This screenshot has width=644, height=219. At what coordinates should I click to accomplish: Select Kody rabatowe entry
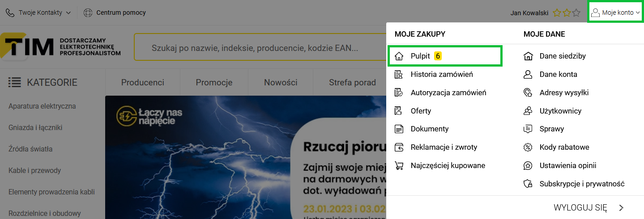[564, 147]
